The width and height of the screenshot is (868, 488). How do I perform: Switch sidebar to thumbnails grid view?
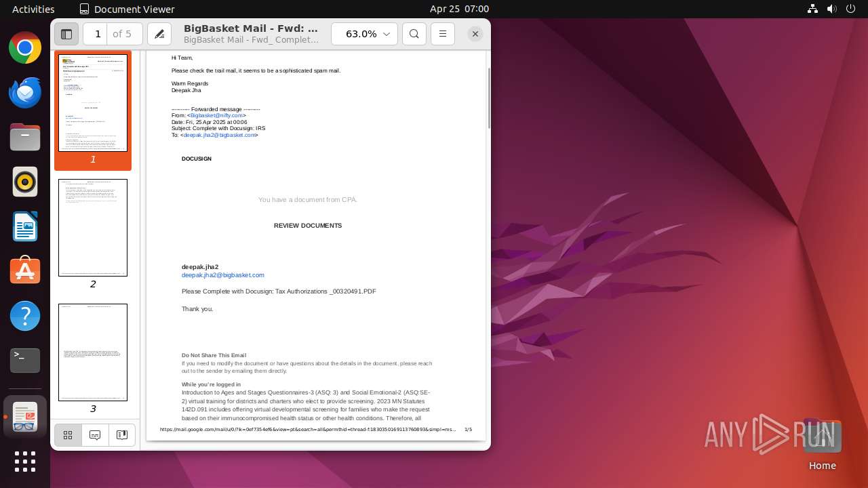click(68, 435)
